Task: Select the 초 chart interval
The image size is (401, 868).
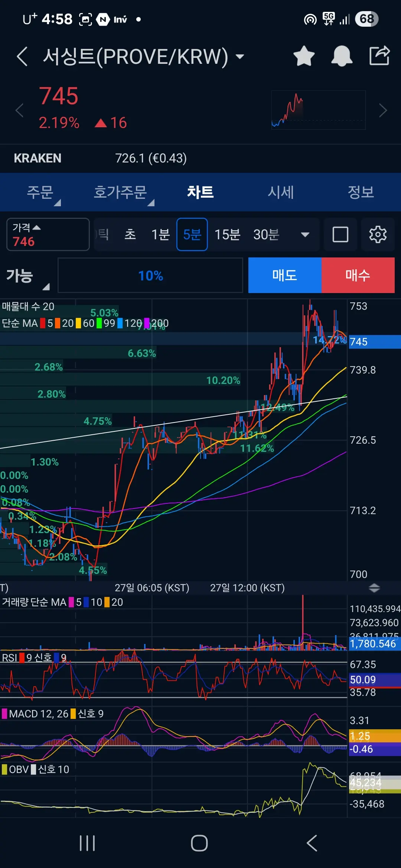Action: pyautogui.click(x=130, y=234)
